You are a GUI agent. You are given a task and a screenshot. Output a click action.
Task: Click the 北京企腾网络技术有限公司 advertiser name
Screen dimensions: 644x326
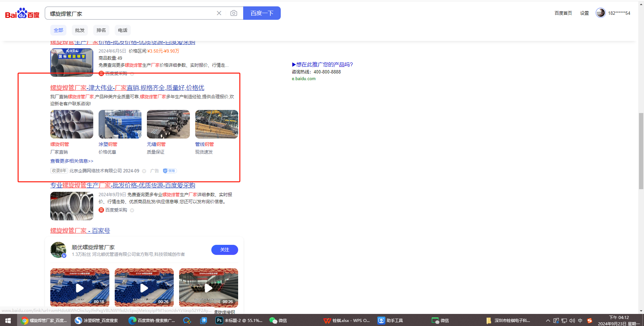point(96,171)
